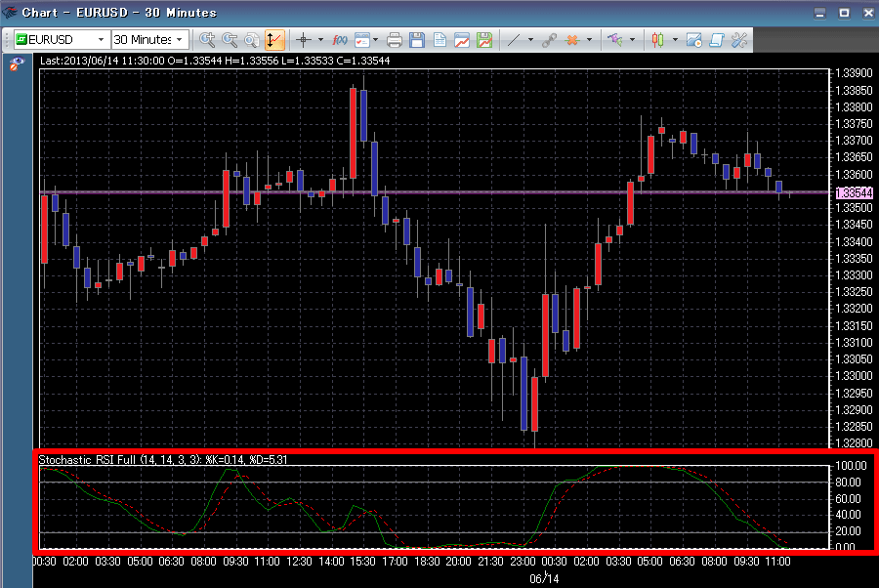This screenshot has width=879, height=588.
Task: Click the 1.33900 price axis label
Action: point(854,73)
